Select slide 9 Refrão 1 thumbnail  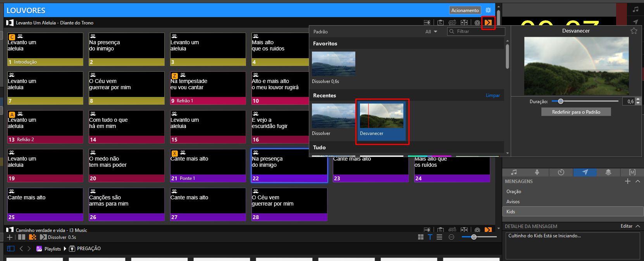pyautogui.click(x=208, y=88)
